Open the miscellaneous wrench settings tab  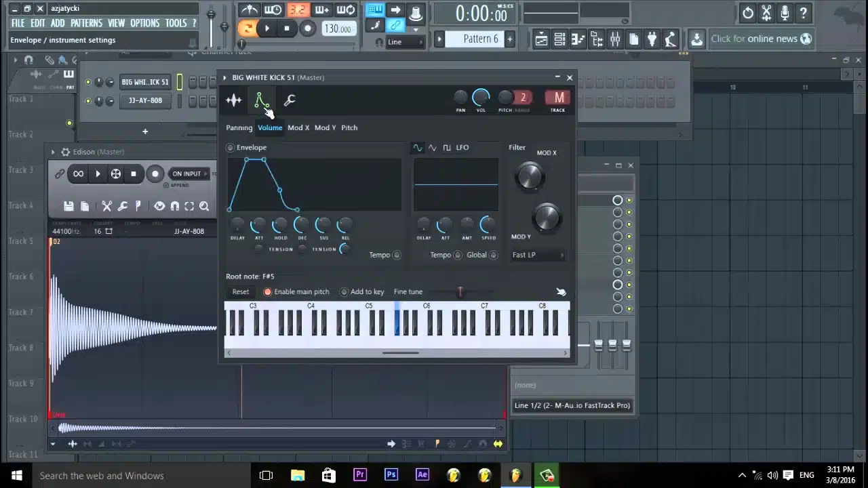[290, 100]
